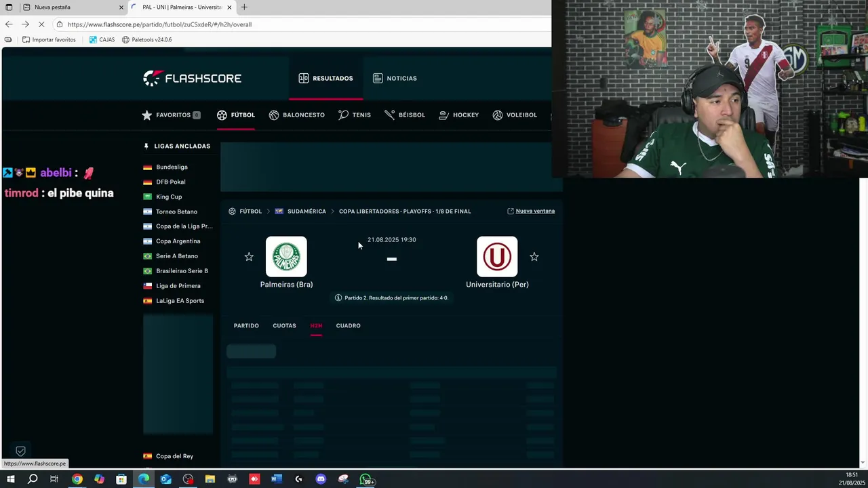868x488 pixels.
Task: Open match in Nueva ventana
Action: pos(531,211)
